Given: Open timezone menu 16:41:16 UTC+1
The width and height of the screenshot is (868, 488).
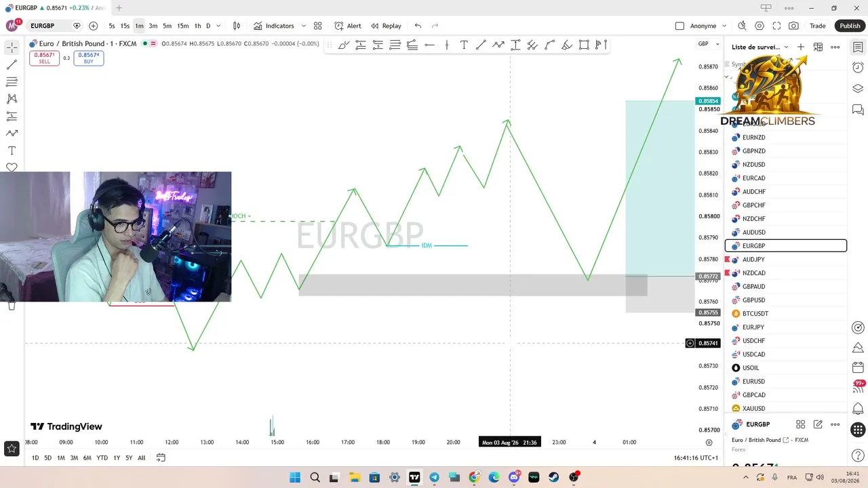Looking at the screenshot, I should [x=696, y=458].
